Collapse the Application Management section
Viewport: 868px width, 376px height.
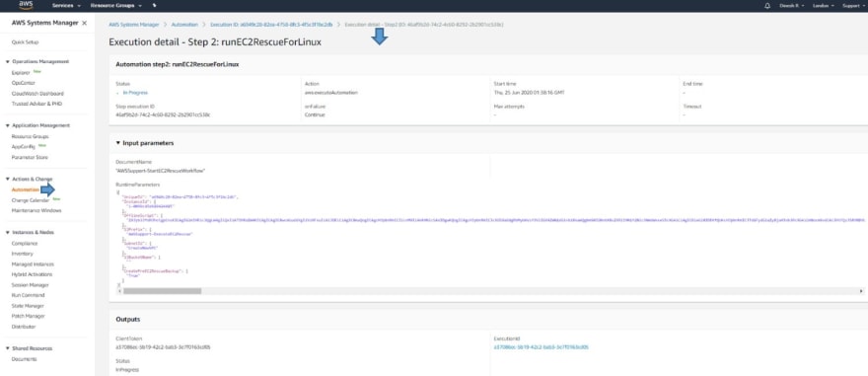click(8, 125)
